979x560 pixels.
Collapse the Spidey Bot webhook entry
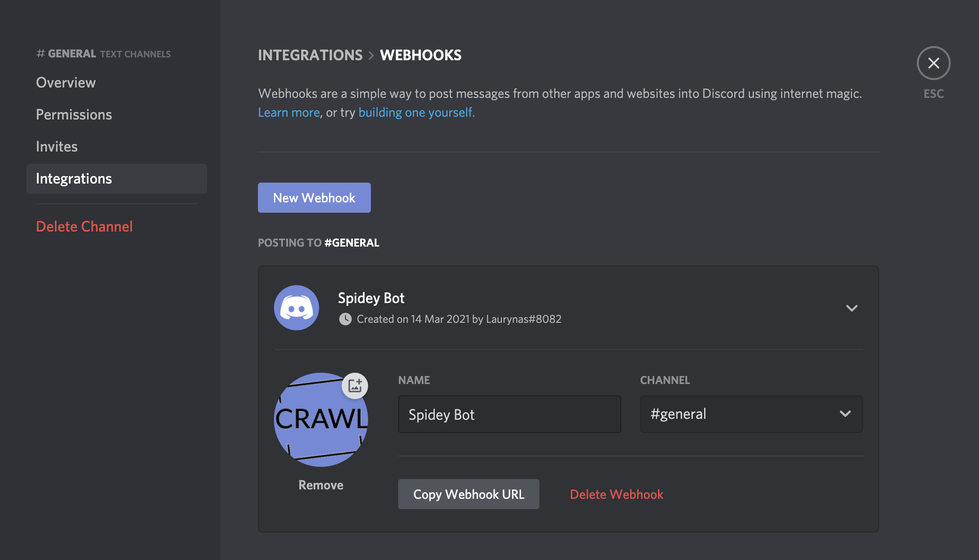(x=851, y=307)
